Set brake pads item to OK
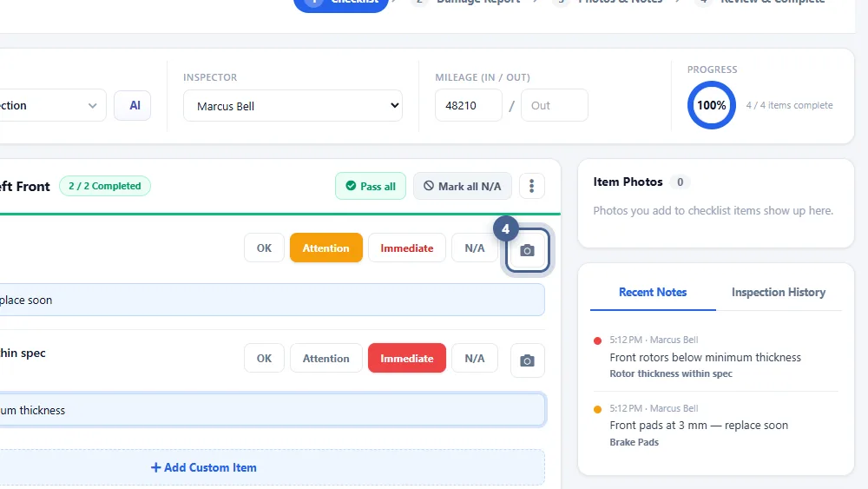 point(264,248)
